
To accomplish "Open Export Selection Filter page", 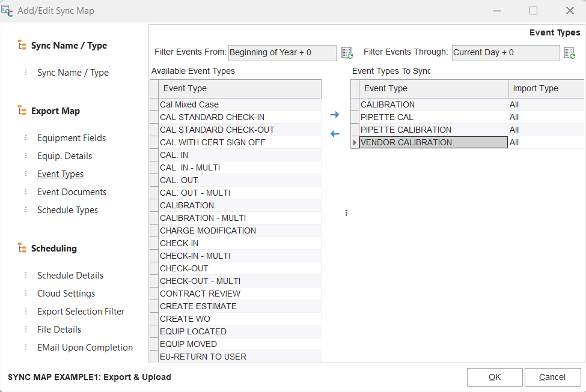I will (81, 312).
